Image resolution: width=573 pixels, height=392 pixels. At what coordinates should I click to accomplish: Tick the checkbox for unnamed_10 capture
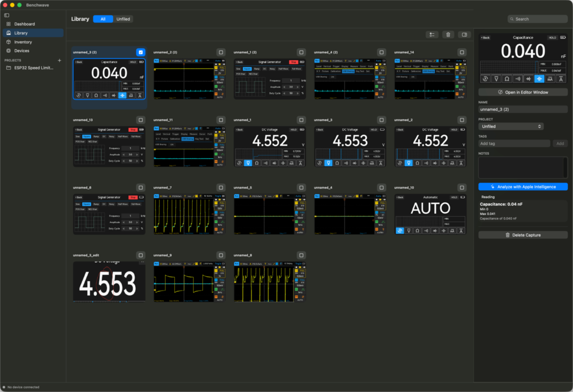click(462, 187)
